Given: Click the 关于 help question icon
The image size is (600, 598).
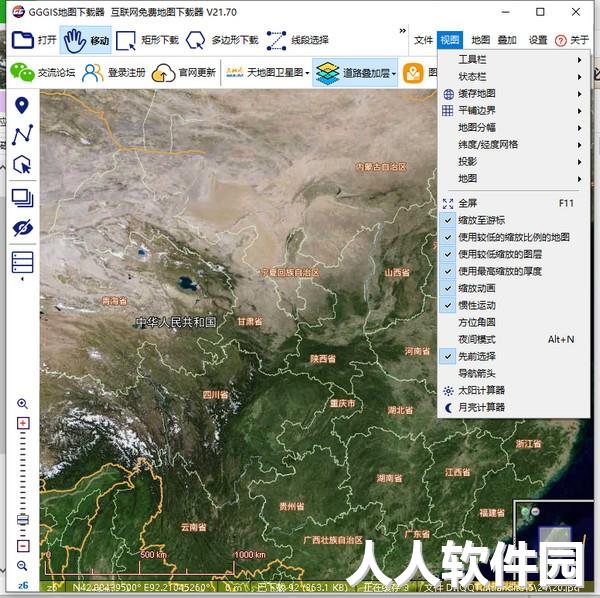Looking at the screenshot, I should (561, 41).
